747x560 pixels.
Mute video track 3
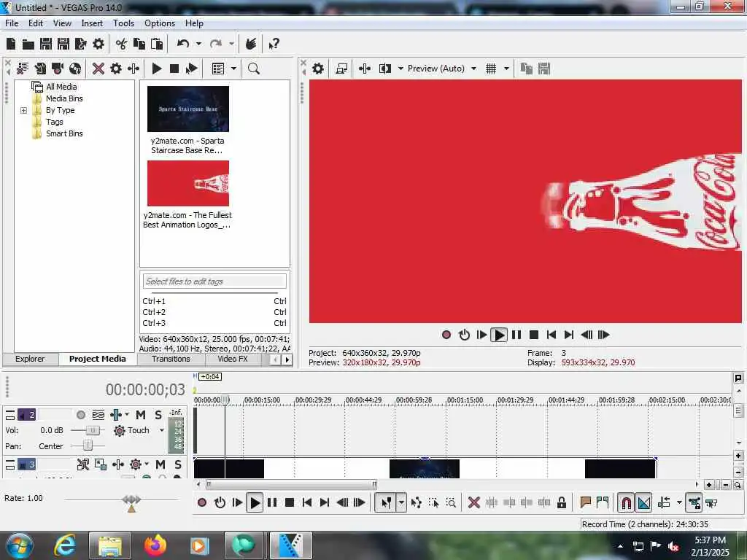[x=160, y=464]
